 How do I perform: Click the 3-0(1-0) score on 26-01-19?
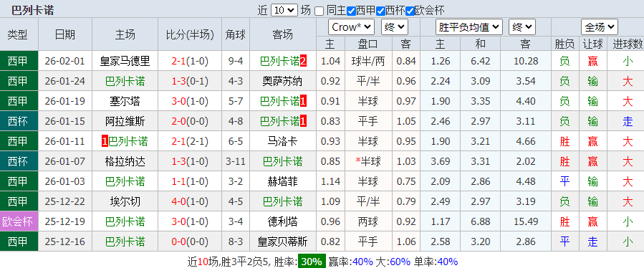(190, 101)
